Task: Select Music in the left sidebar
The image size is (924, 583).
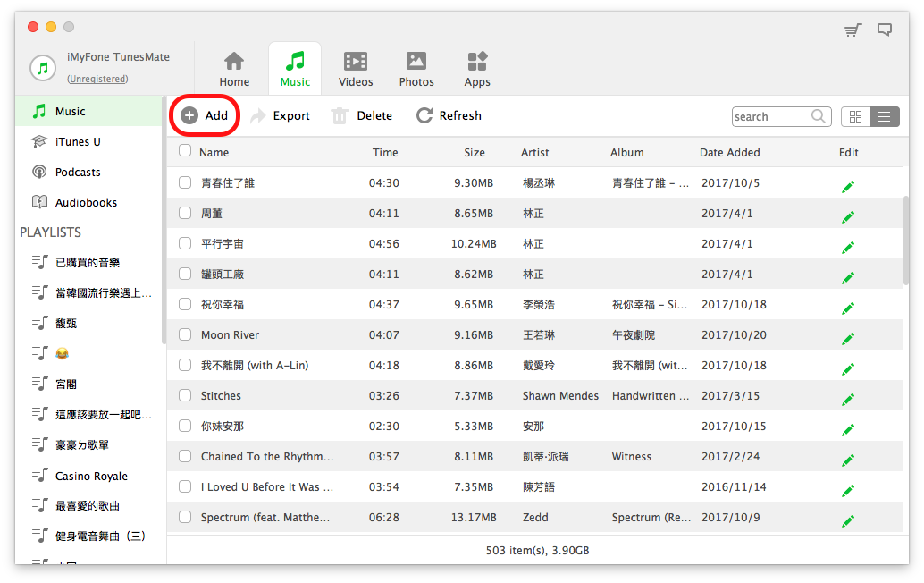Action: pos(88,111)
